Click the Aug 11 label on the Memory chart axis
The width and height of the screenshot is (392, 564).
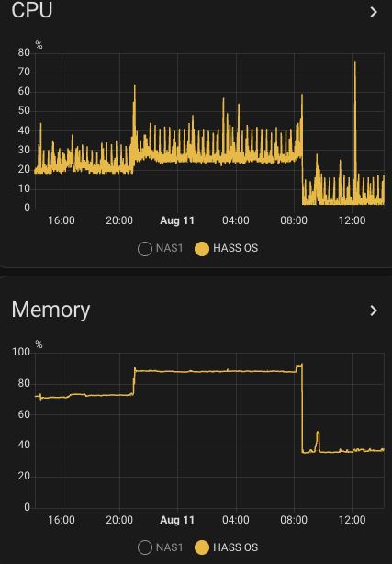(177, 520)
